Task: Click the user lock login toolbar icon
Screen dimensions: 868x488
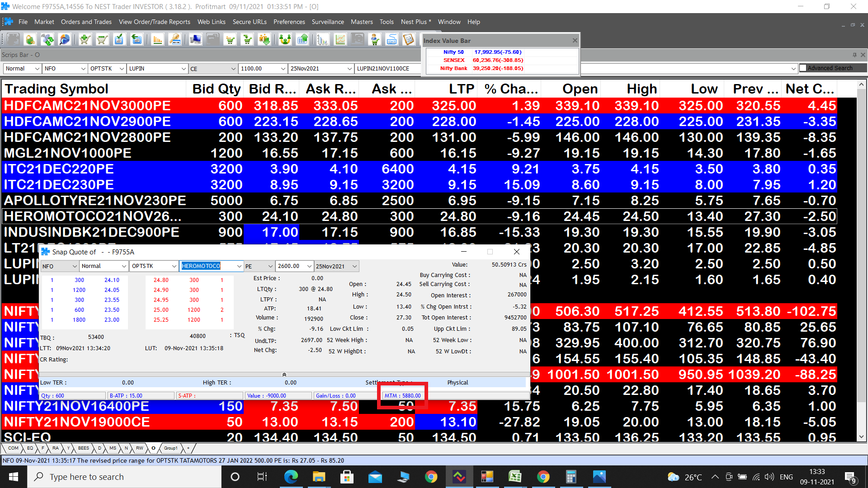Action: click(30, 40)
